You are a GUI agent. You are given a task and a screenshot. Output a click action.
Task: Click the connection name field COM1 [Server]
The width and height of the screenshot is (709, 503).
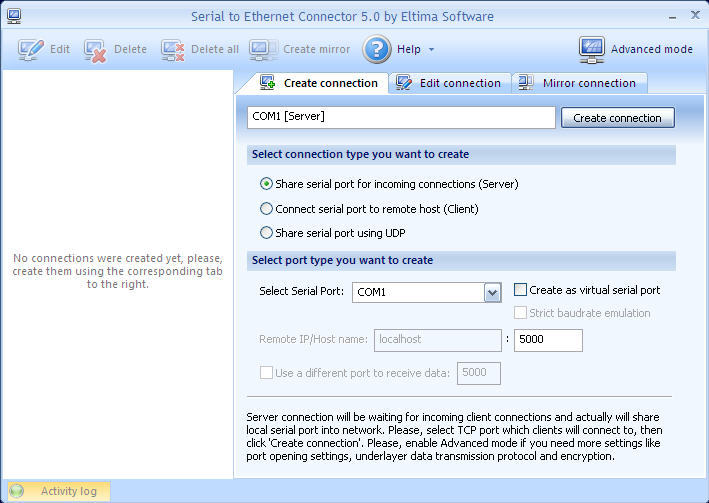coord(401,118)
